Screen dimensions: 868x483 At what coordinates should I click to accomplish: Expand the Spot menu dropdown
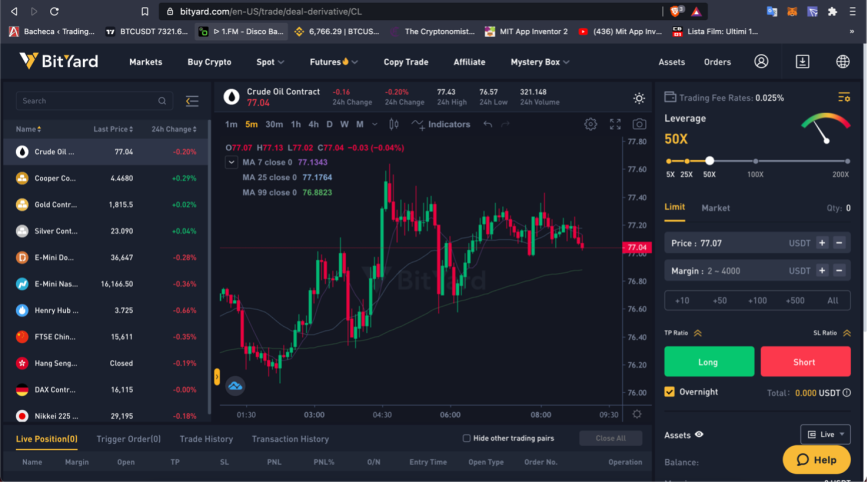tap(270, 62)
